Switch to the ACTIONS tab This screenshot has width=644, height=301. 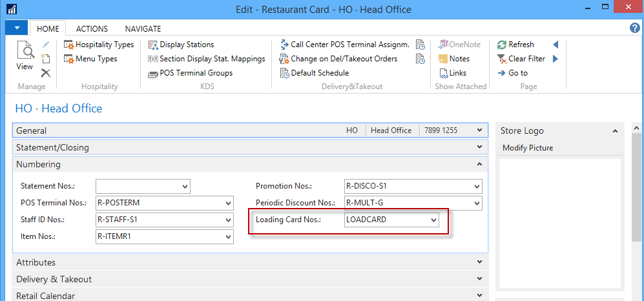click(x=92, y=29)
